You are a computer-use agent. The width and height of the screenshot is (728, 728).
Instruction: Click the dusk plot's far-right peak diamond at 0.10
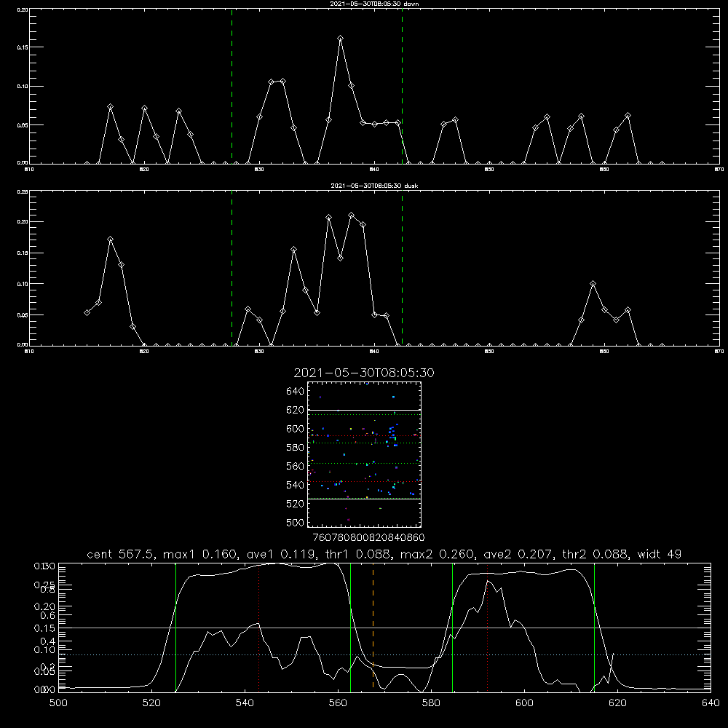click(593, 283)
